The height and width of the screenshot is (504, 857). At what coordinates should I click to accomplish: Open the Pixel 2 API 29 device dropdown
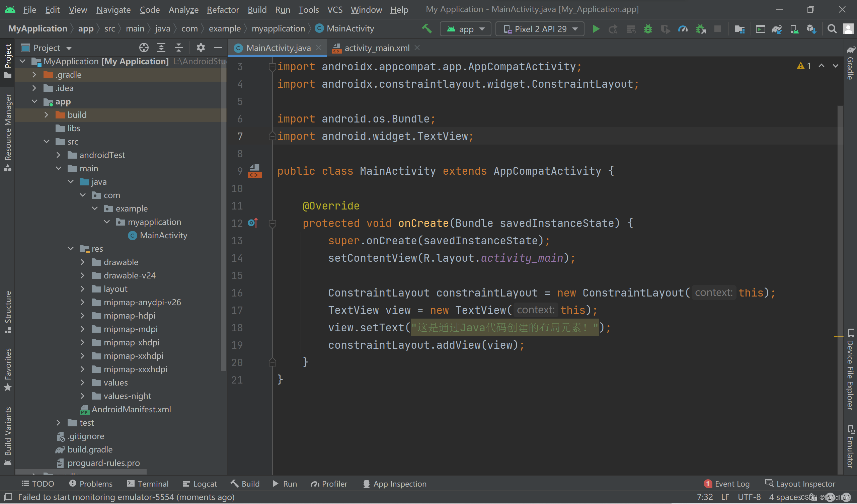click(539, 28)
